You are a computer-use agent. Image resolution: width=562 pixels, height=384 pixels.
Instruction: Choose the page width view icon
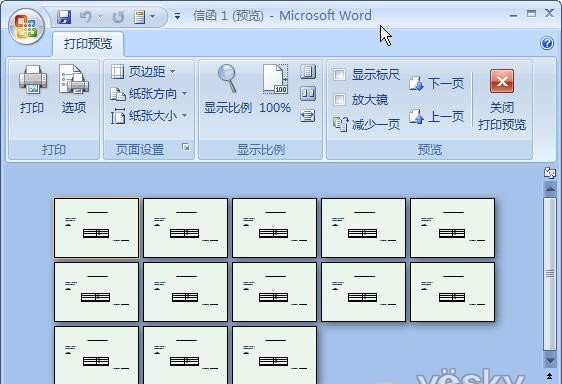coord(308,115)
